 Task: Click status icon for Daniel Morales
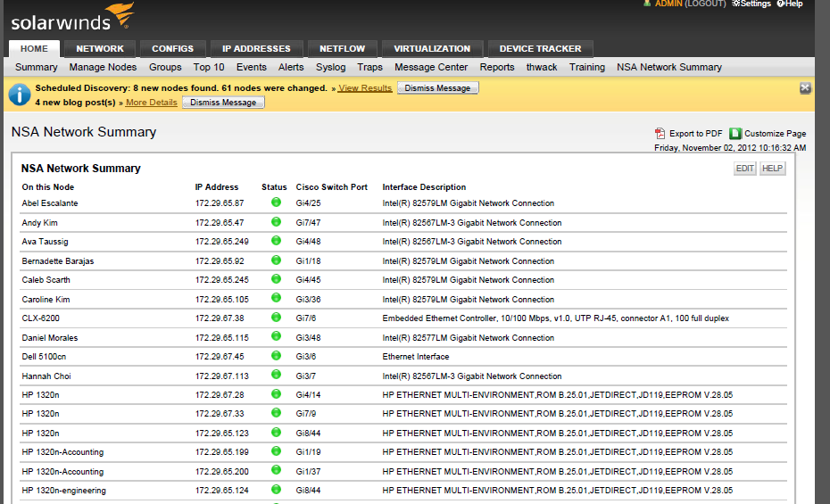pyautogui.click(x=276, y=336)
